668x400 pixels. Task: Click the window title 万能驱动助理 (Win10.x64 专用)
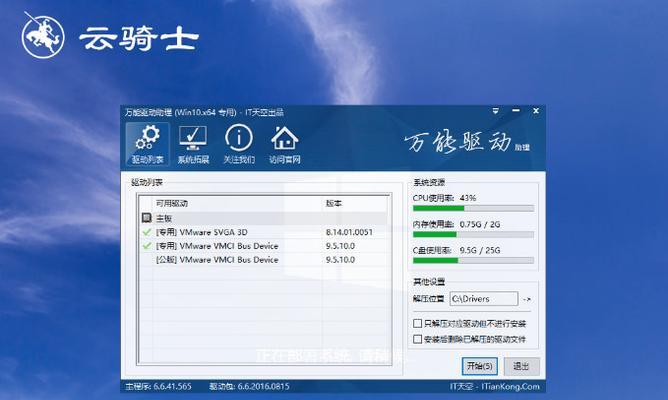tap(181, 112)
